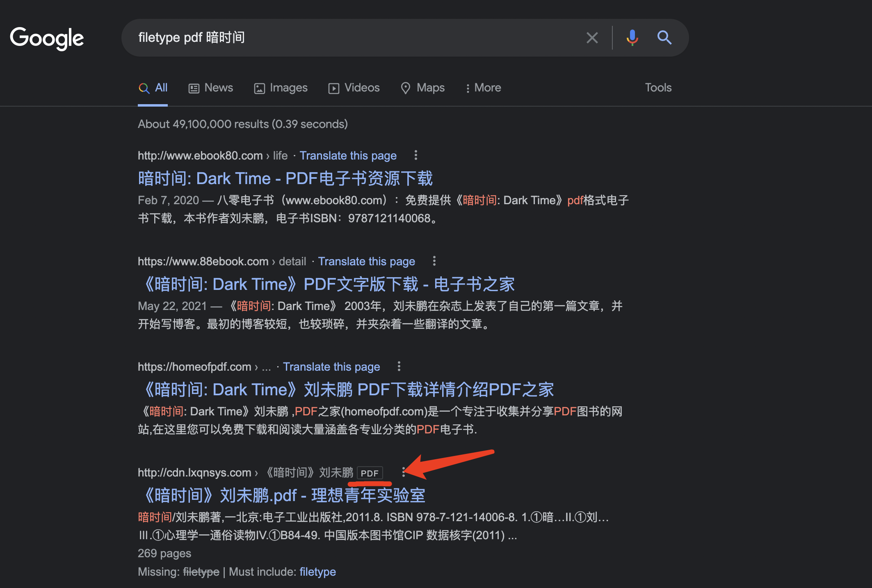872x588 pixels.
Task: Click Translate this page on the first result
Action: coord(348,156)
